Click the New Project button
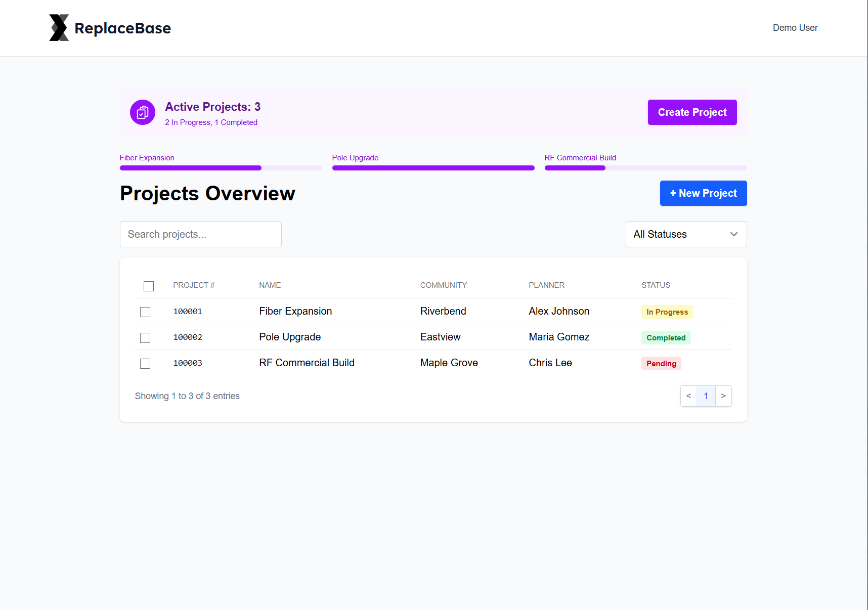The image size is (868, 610). click(x=703, y=193)
